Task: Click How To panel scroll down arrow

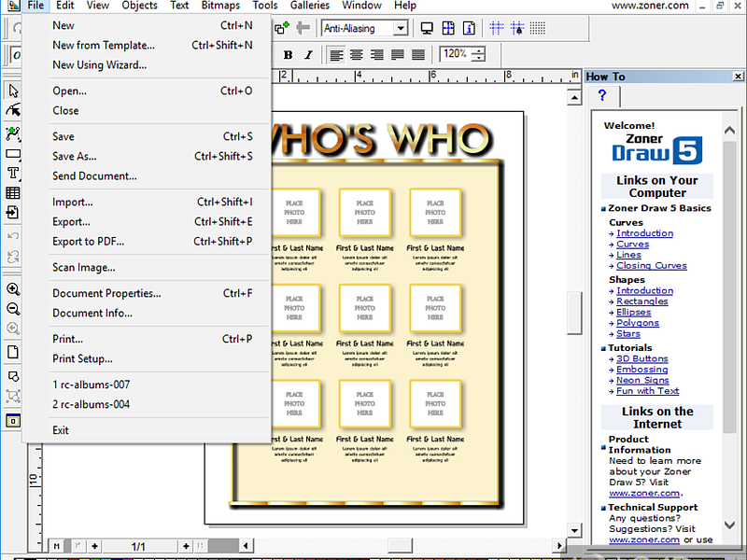Action: click(729, 525)
